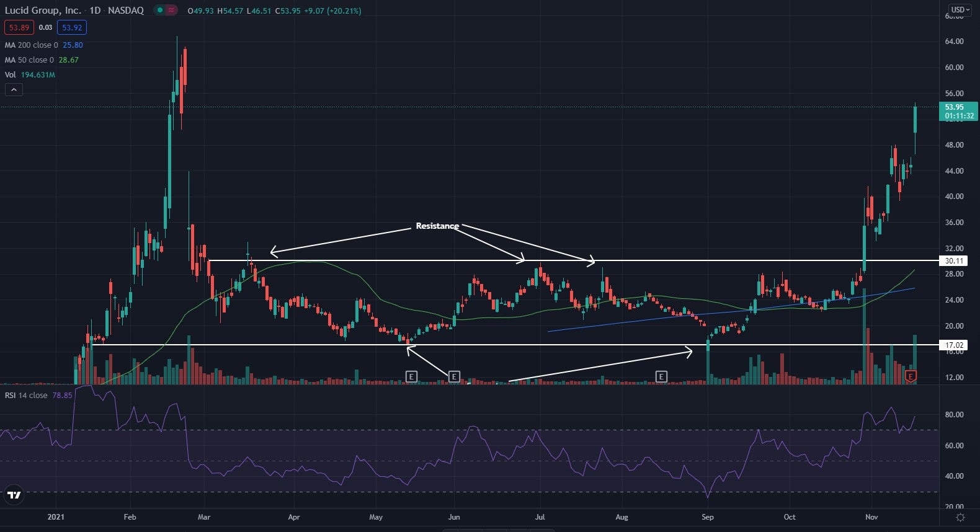Click the 30.11 resistance line price label
The image size is (980, 532).
click(954, 261)
